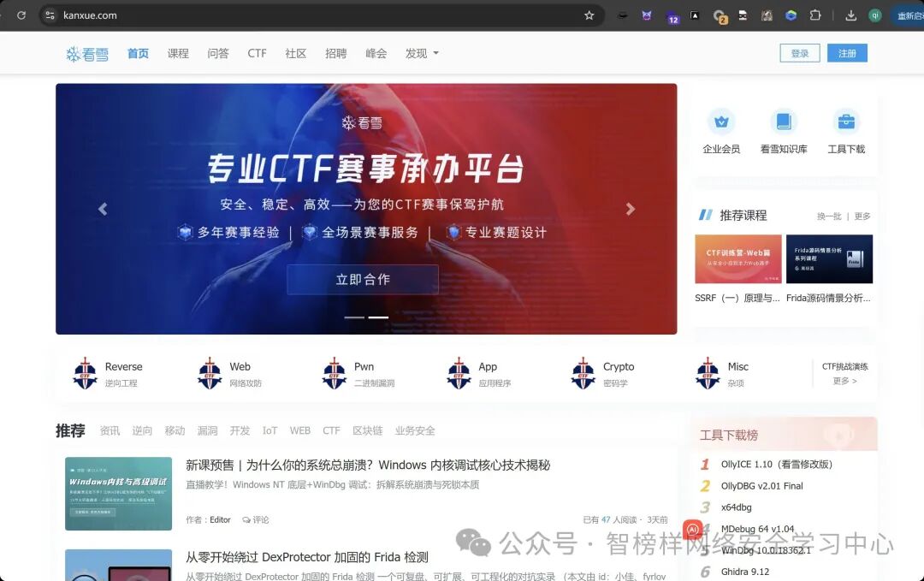924x581 pixels.
Task: Open the CTF nav item in header
Action: pos(257,54)
